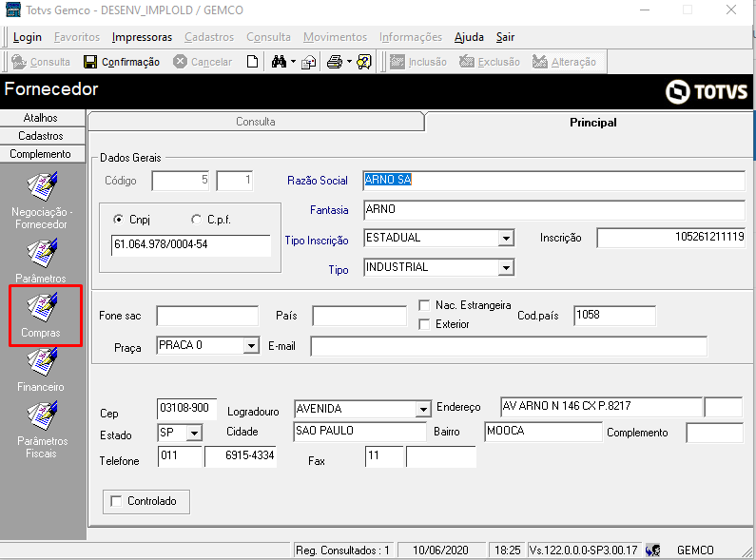Open the Ajuda menu
The width and height of the screenshot is (756, 560).
click(469, 37)
